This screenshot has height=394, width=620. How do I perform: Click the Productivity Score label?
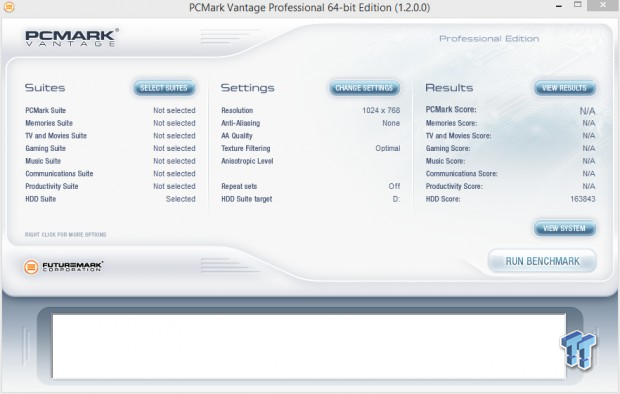pos(454,186)
